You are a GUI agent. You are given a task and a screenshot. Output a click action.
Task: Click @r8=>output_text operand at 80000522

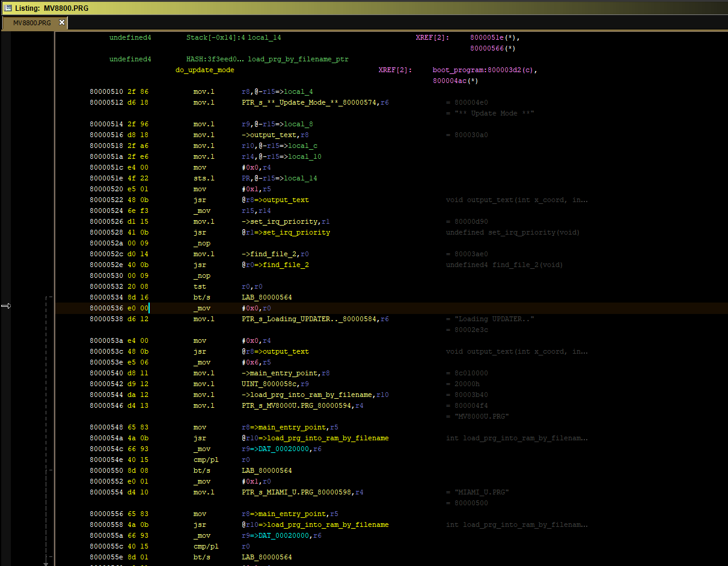pos(275,200)
